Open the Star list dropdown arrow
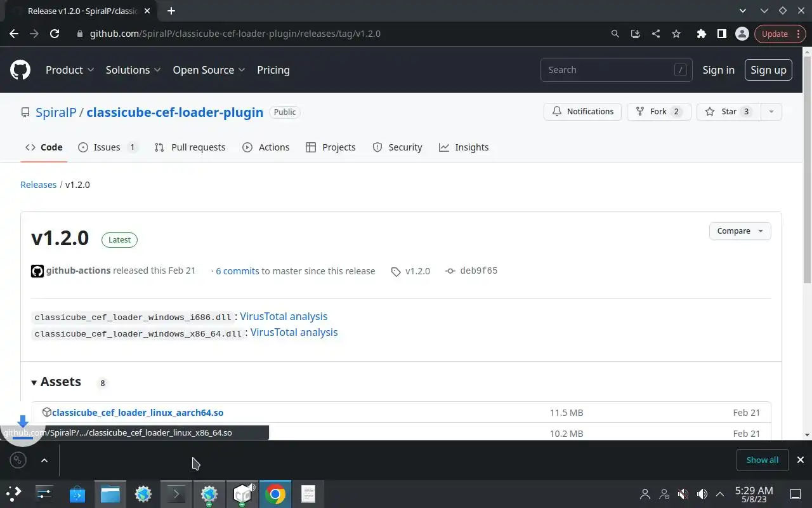The height and width of the screenshot is (508, 812). pyautogui.click(x=771, y=112)
